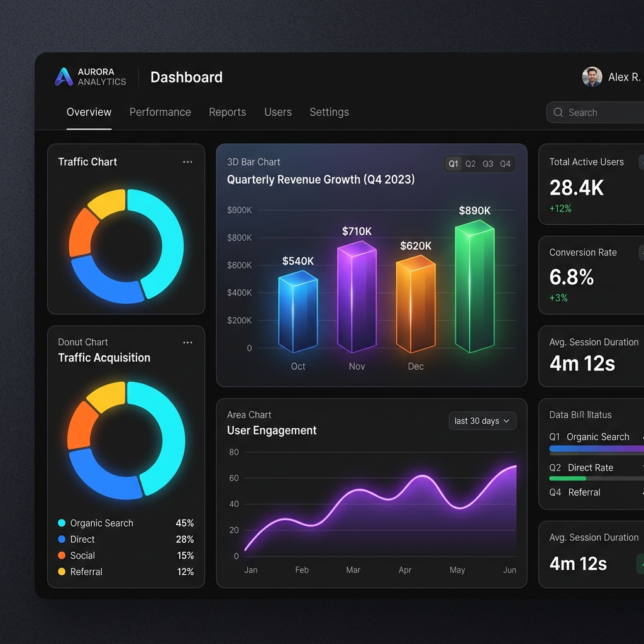Click the blue Direct legend dot
The image size is (644, 644).
pyautogui.click(x=62, y=539)
